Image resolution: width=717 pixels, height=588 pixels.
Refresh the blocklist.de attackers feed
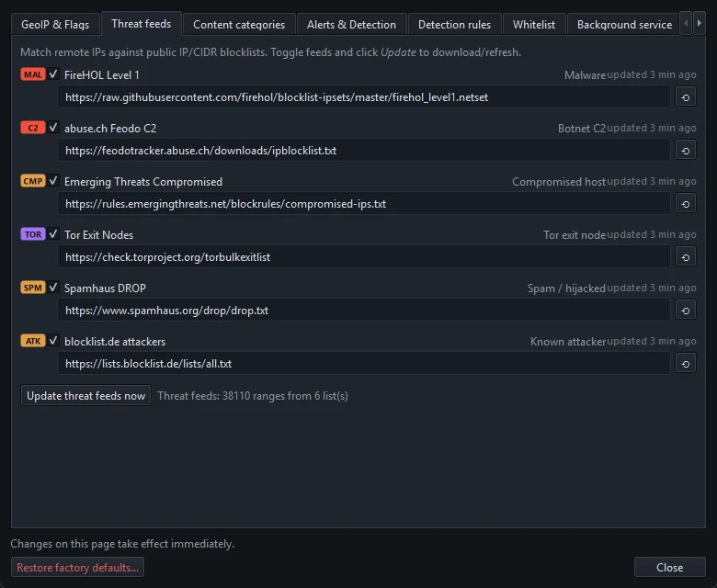point(685,364)
